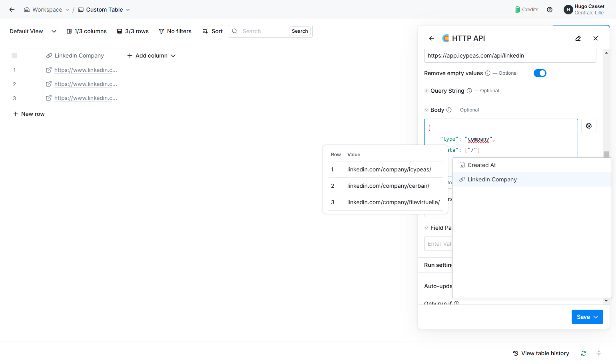
Task: Open the LinkedIn link in row 2
Action: (86, 84)
